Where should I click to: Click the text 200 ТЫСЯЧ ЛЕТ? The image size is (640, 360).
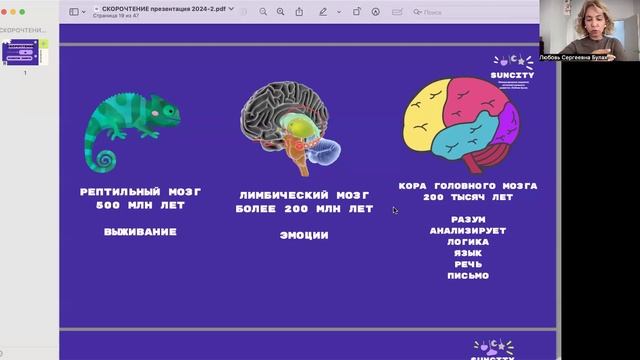[x=468, y=197]
